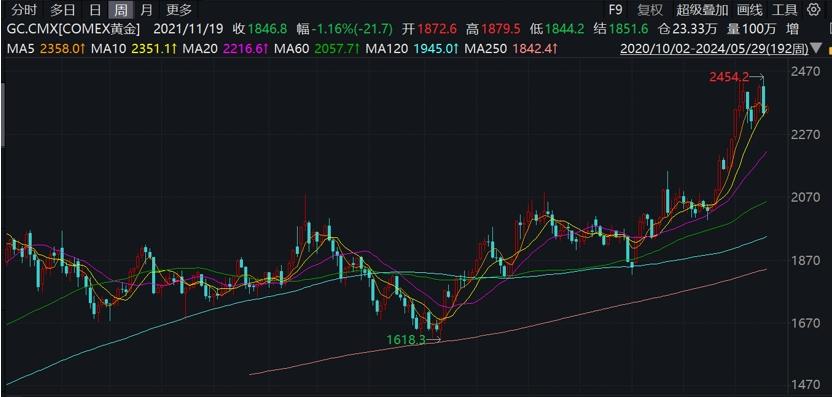The width and height of the screenshot is (832, 397).
Task: Switch to the 分时 chart tab
Action: coord(24,10)
